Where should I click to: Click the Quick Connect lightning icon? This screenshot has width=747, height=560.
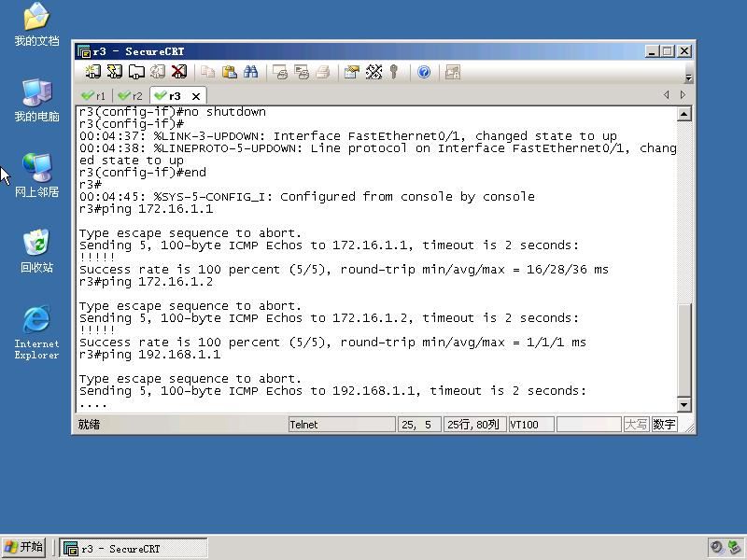(x=114, y=72)
